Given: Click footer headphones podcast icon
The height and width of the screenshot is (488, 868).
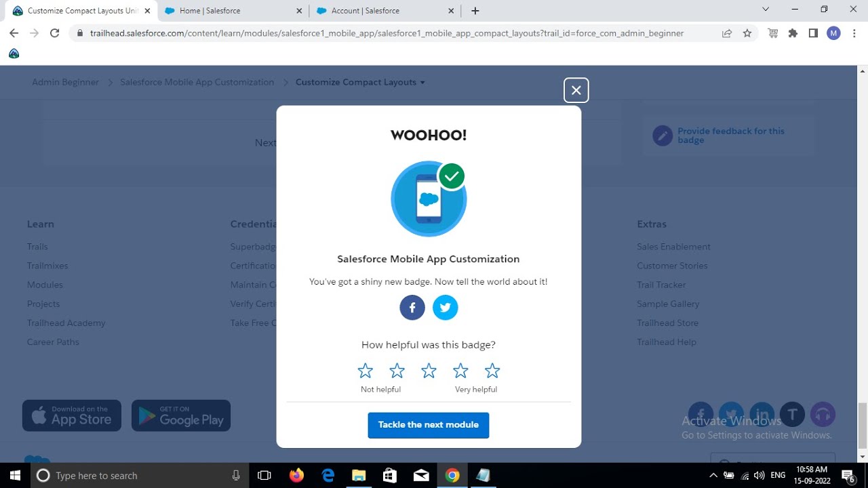Looking at the screenshot, I should click(x=823, y=414).
